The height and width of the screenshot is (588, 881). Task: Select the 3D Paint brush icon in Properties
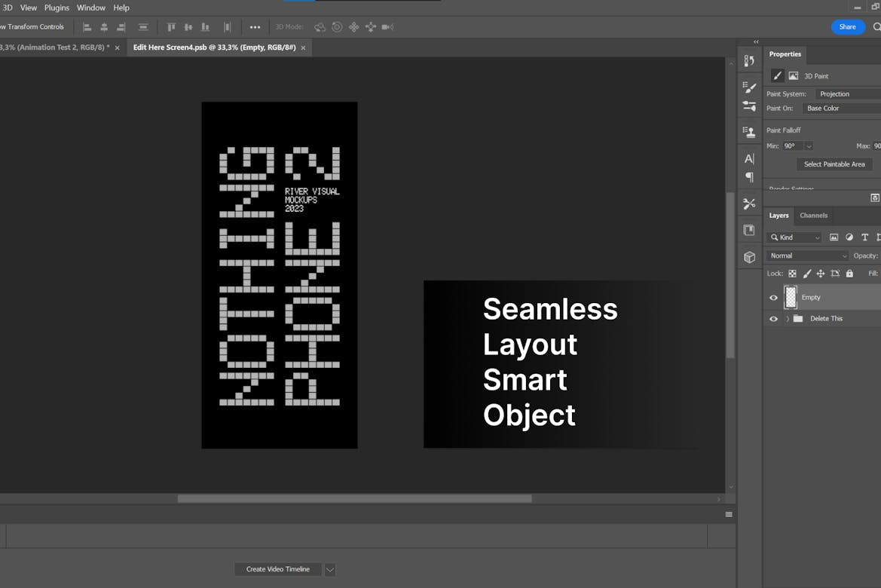tap(776, 75)
